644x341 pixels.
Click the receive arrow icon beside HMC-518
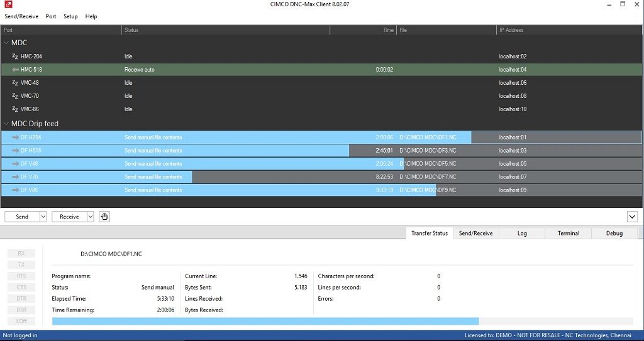[16, 70]
